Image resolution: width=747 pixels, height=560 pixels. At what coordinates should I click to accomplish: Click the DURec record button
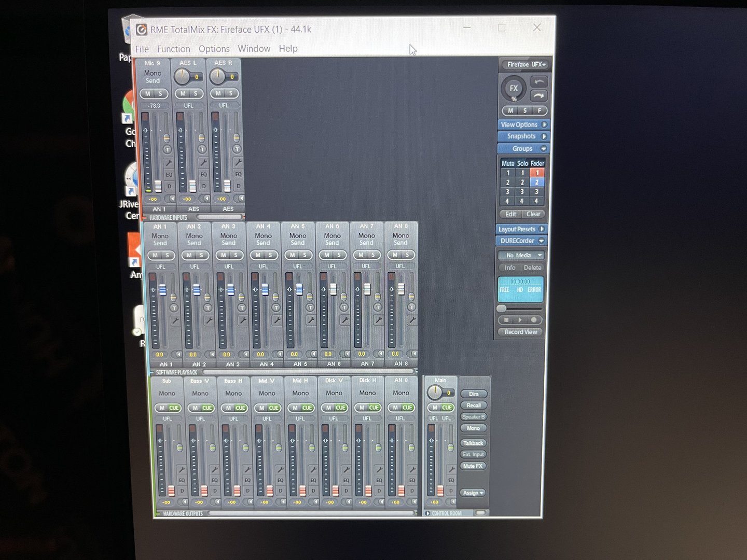[533, 320]
